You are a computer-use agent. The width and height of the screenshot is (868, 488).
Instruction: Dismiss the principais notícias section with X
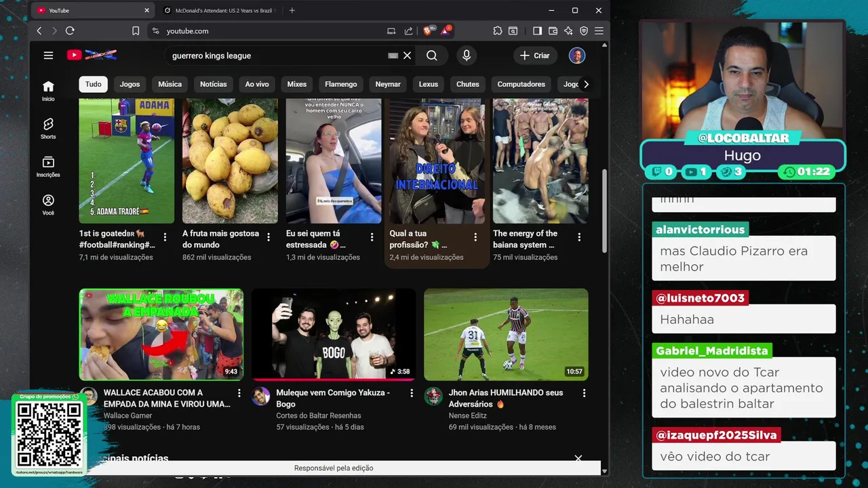(578, 458)
